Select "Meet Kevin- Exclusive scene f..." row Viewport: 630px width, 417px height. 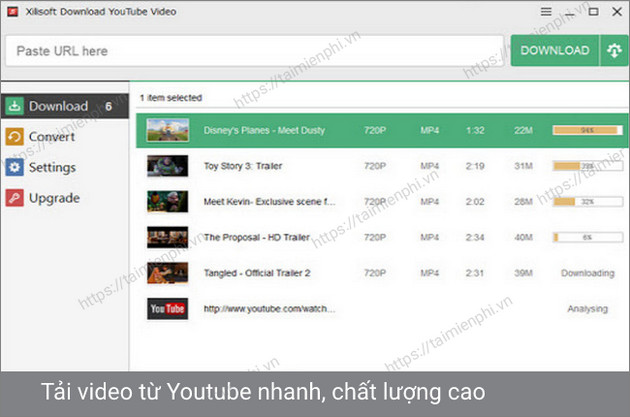382,202
